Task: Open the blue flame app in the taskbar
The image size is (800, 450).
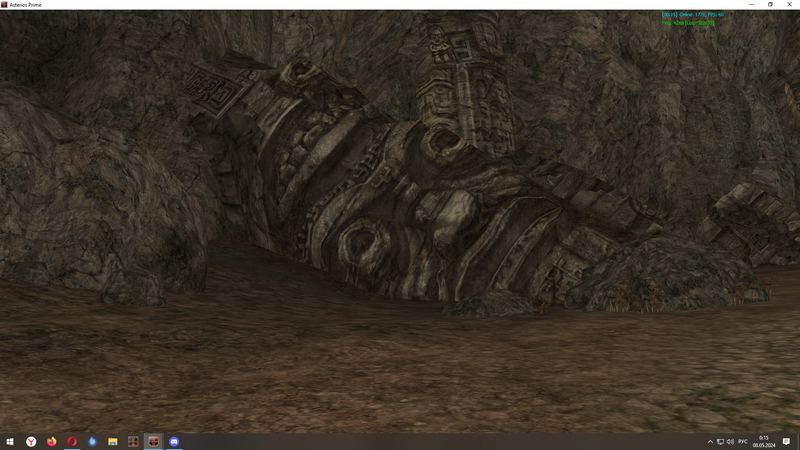Action: click(x=92, y=441)
